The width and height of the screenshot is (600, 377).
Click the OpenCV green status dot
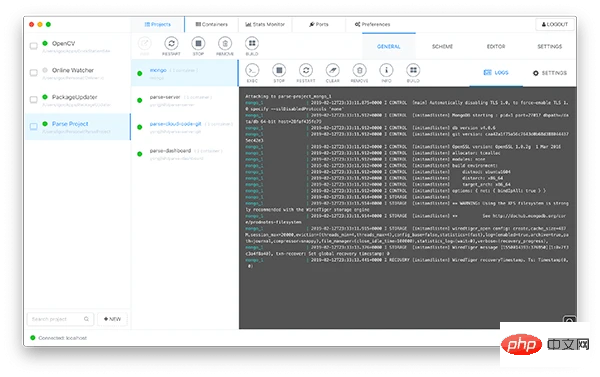tap(45, 43)
